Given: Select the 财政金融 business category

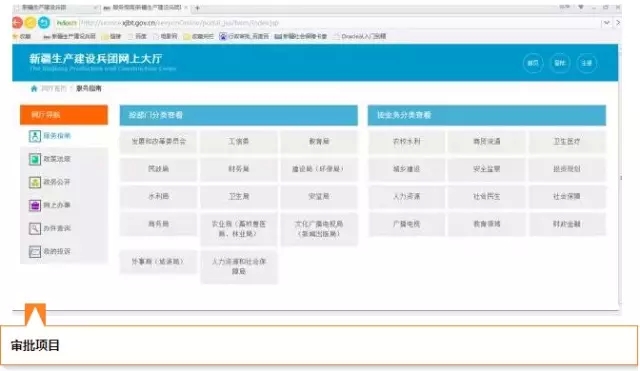Looking at the screenshot, I should click(567, 224).
